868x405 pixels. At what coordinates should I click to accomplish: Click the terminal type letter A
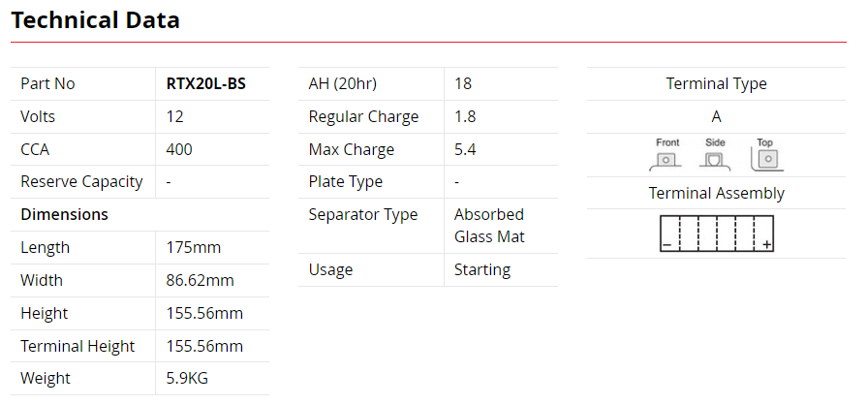tap(716, 116)
